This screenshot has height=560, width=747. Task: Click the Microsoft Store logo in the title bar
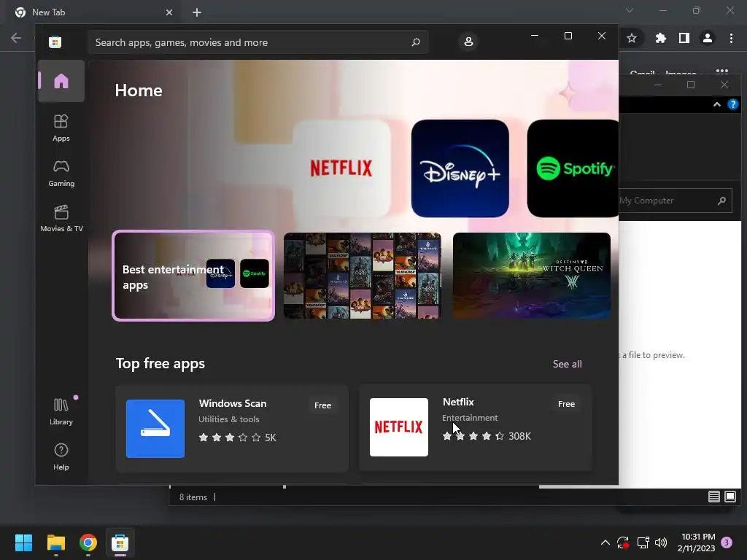click(55, 42)
